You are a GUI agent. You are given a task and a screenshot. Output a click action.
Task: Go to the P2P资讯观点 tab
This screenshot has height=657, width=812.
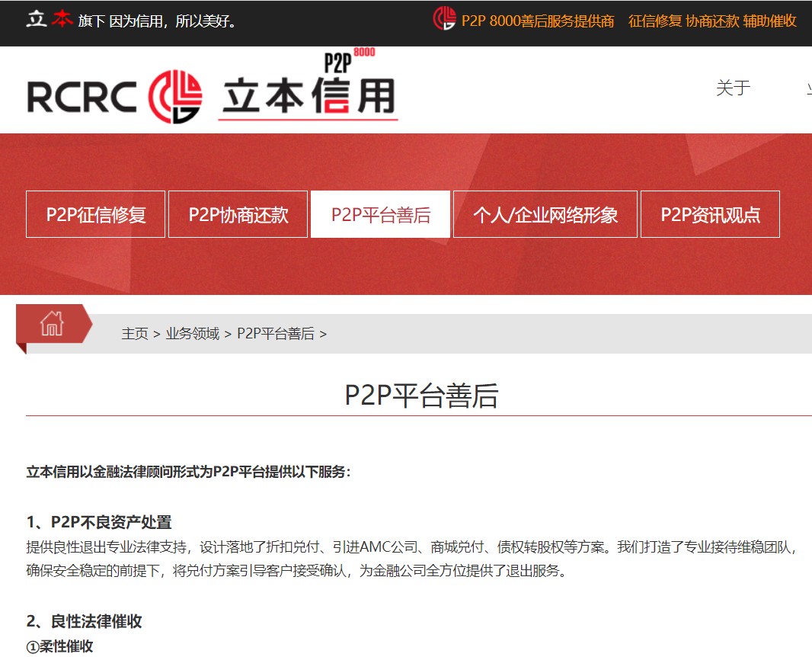(x=710, y=214)
